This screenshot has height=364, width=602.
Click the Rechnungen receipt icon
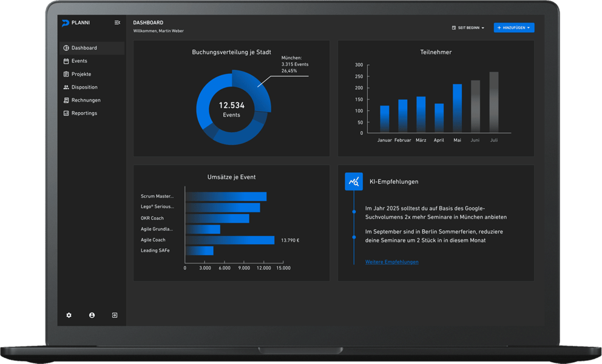66,100
